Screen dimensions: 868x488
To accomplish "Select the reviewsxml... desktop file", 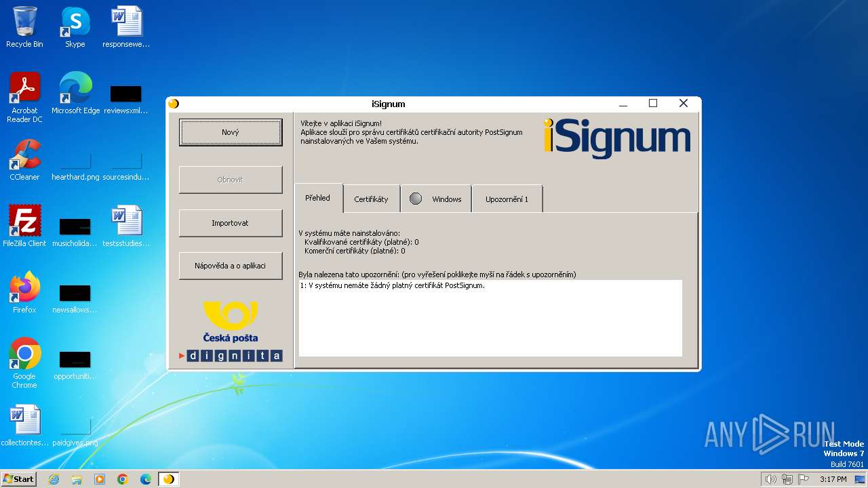I will click(x=126, y=99).
